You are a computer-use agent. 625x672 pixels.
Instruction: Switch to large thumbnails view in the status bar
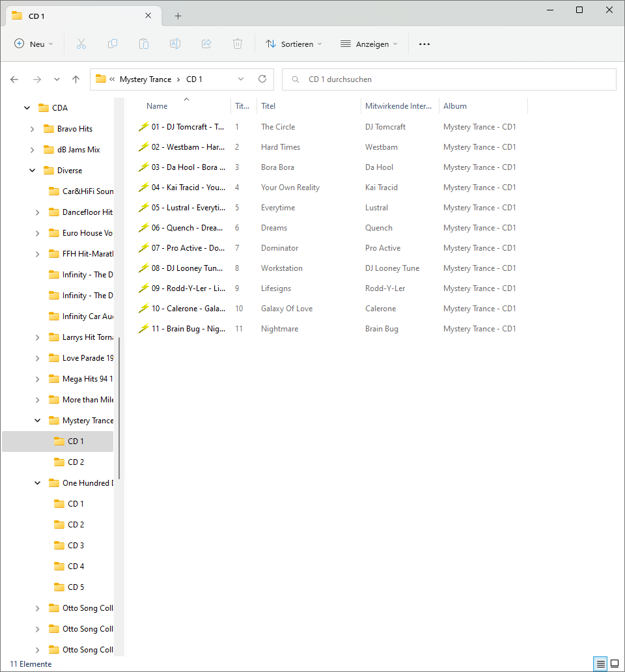614,663
